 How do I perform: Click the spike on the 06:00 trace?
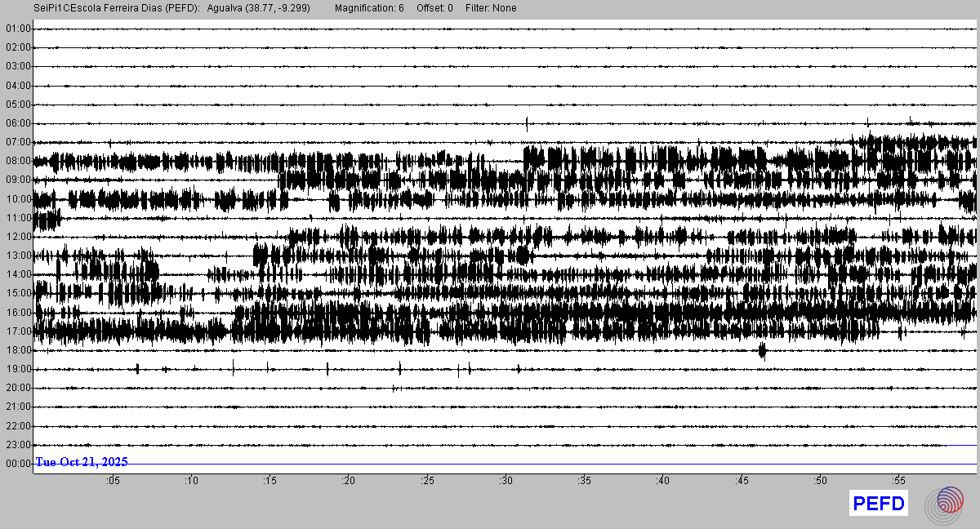527,123
